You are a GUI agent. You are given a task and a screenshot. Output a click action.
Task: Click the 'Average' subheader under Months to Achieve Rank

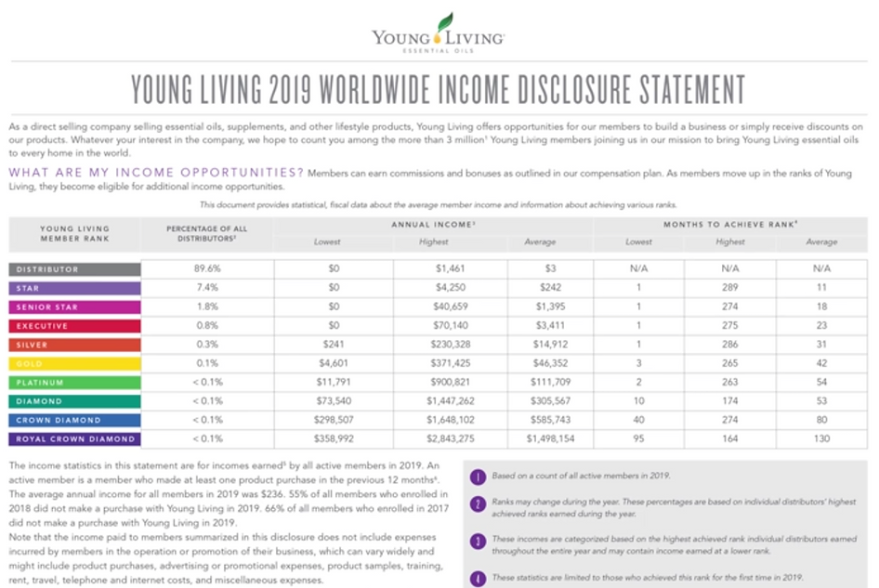821,242
